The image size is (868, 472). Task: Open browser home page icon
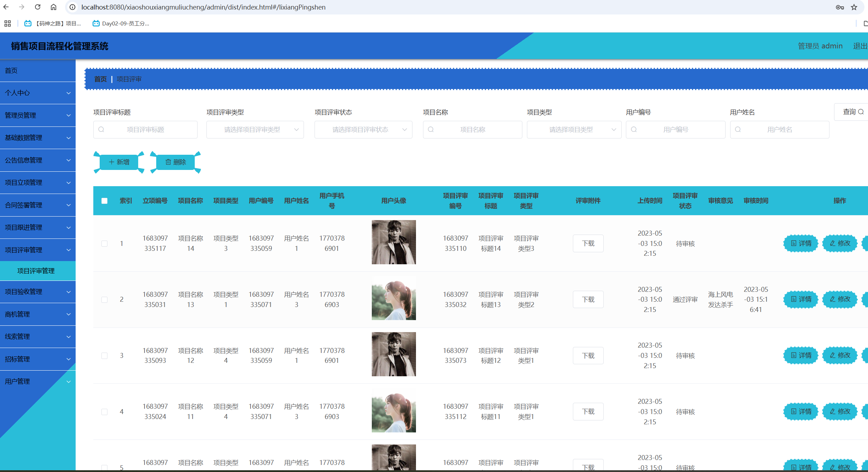53,7
